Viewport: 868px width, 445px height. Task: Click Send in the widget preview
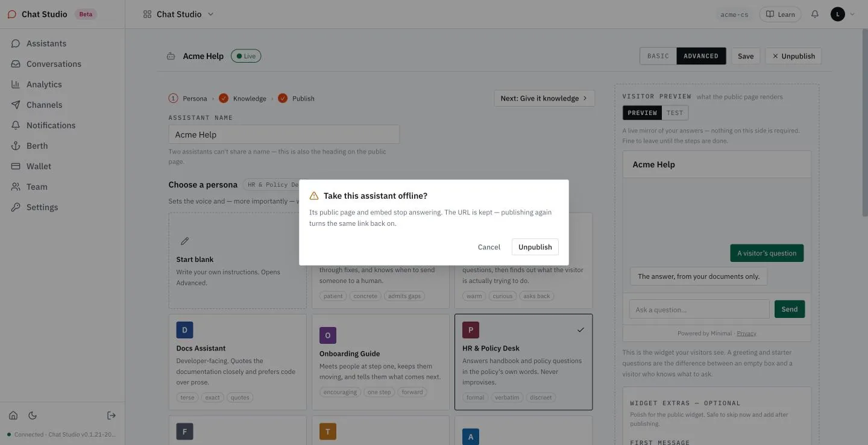tap(790, 309)
